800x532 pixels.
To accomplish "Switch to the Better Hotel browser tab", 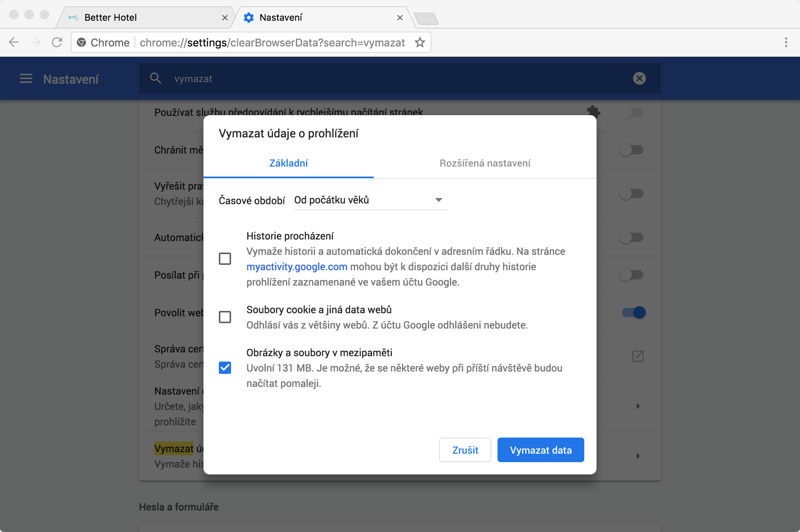I will click(x=142, y=18).
